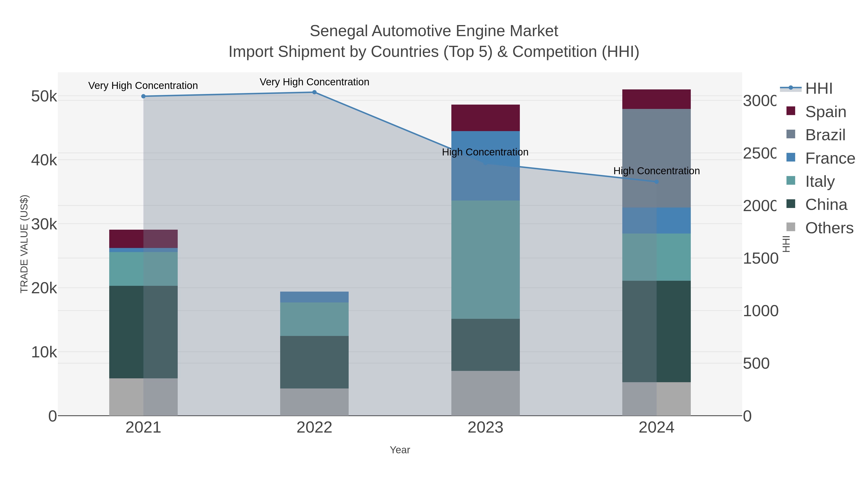The image size is (868, 488).
Task: Click the 2022 x-axis label
Action: click(314, 428)
